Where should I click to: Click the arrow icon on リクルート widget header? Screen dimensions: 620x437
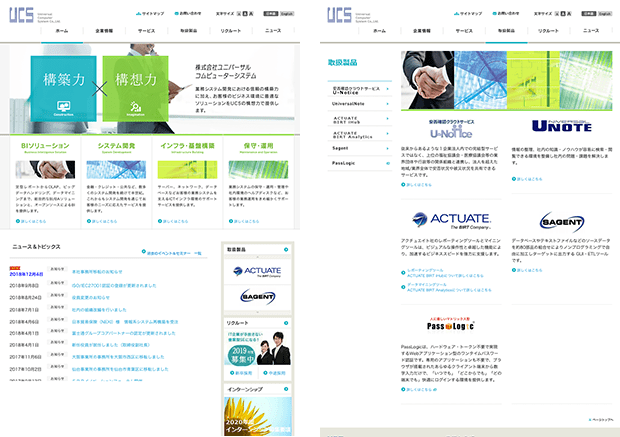286,323
